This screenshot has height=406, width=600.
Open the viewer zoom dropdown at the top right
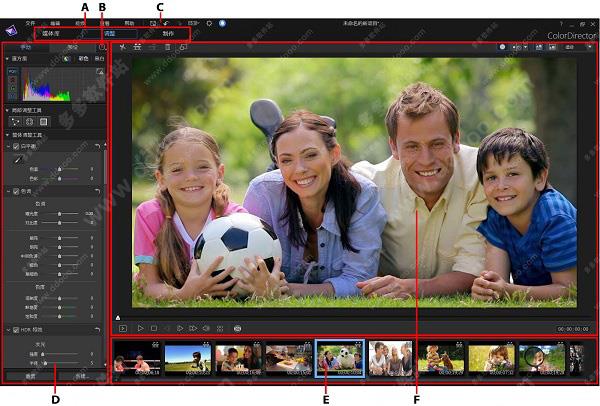pyautogui.click(x=589, y=47)
